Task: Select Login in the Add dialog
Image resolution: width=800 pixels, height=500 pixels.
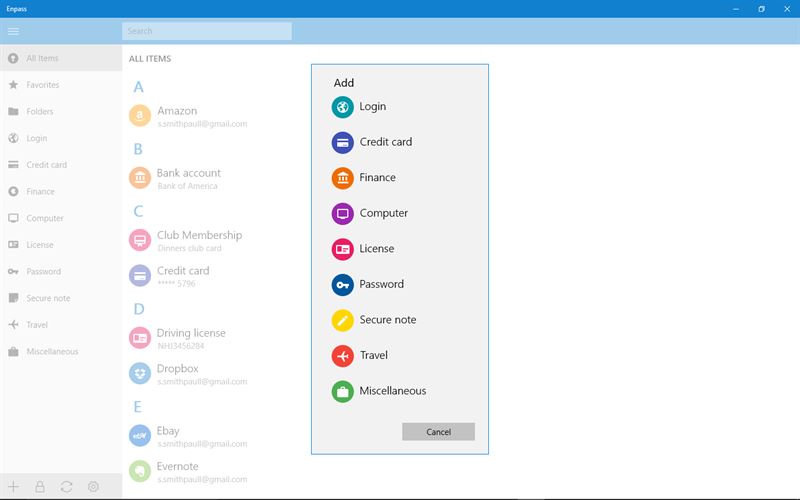Action: click(372, 106)
